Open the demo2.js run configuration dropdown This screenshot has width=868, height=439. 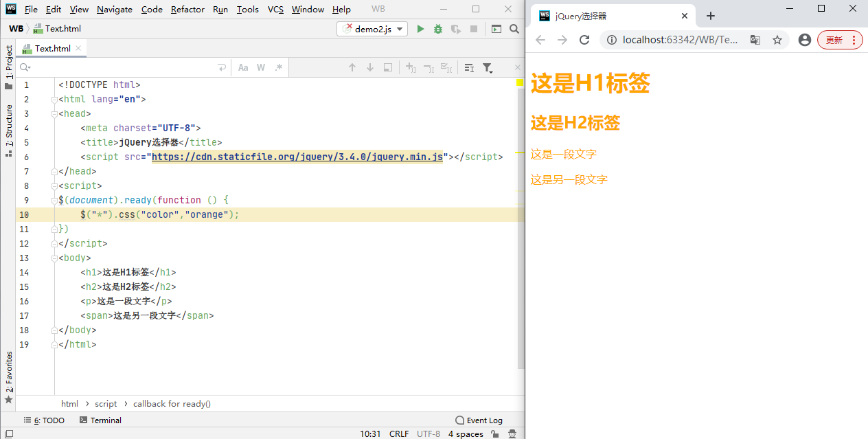point(372,29)
